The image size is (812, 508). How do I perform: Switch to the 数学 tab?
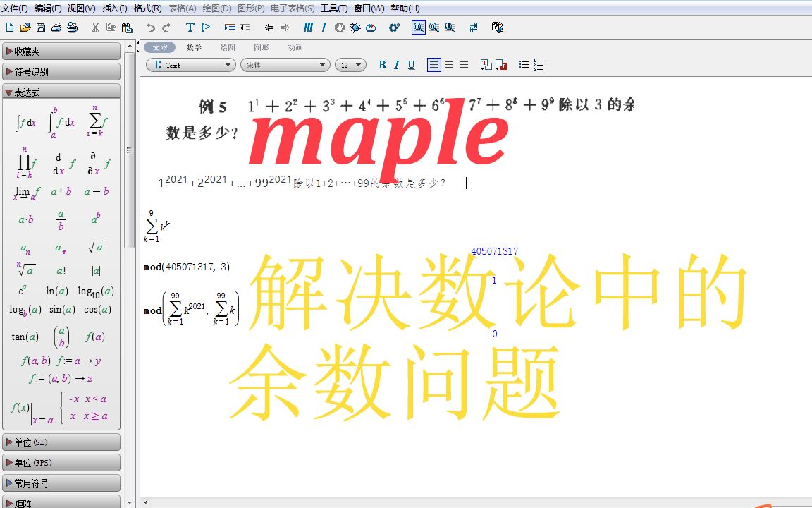(193, 47)
